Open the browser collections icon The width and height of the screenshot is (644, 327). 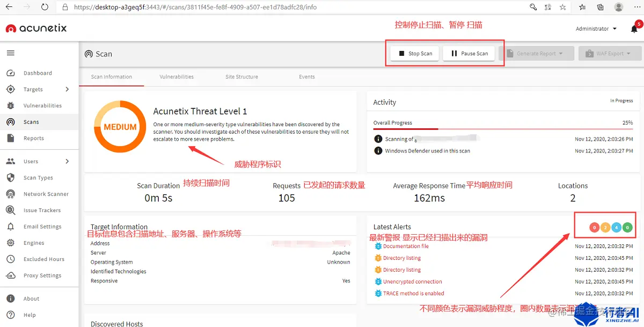point(601,7)
